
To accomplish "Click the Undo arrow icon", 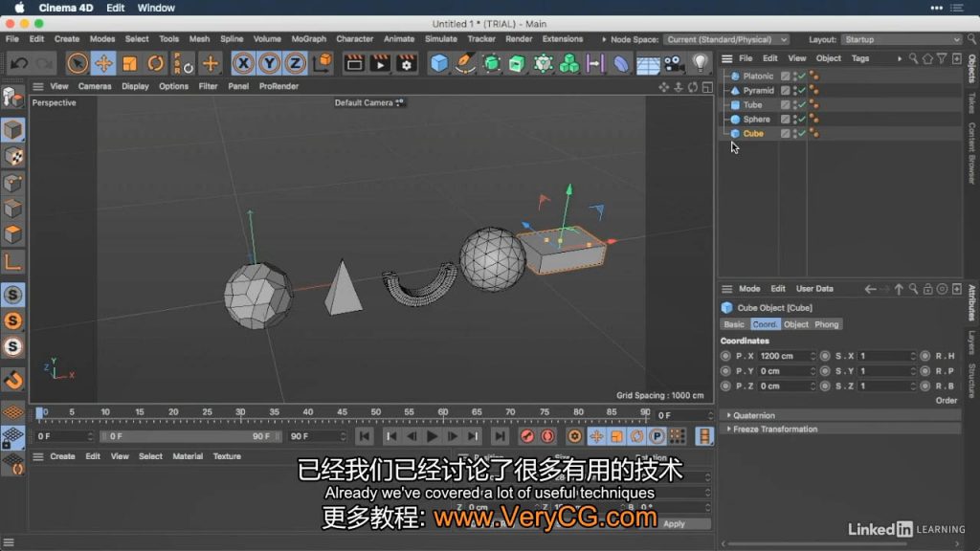I will (19, 63).
